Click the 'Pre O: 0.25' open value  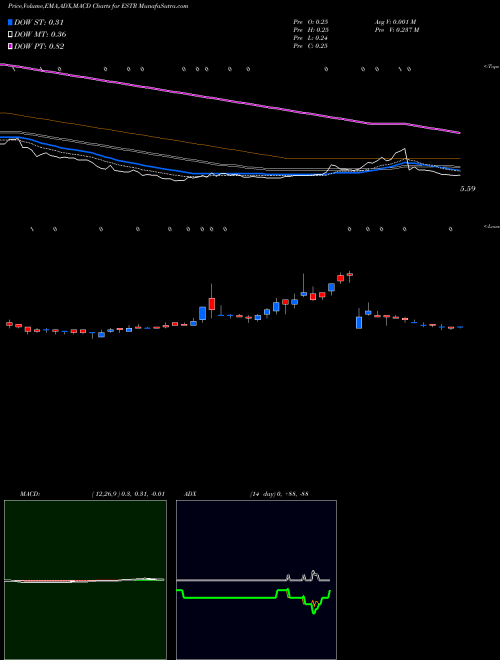point(311,22)
